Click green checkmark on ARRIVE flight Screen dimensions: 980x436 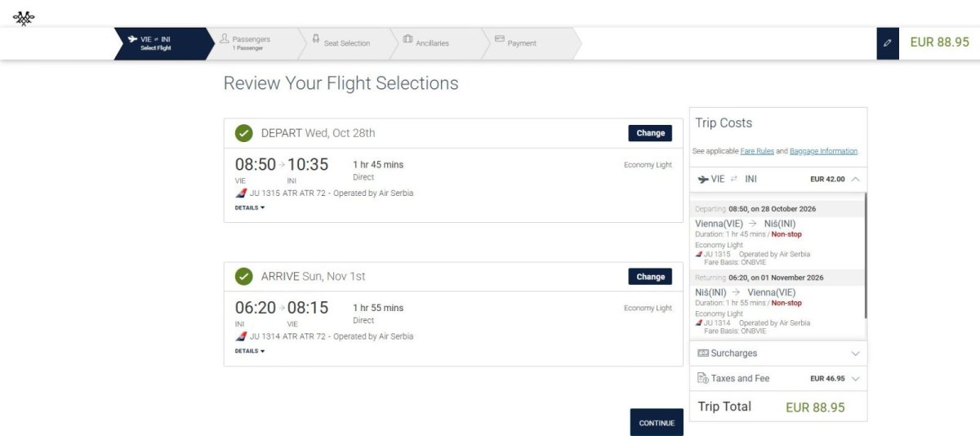click(x=243, y=277)
